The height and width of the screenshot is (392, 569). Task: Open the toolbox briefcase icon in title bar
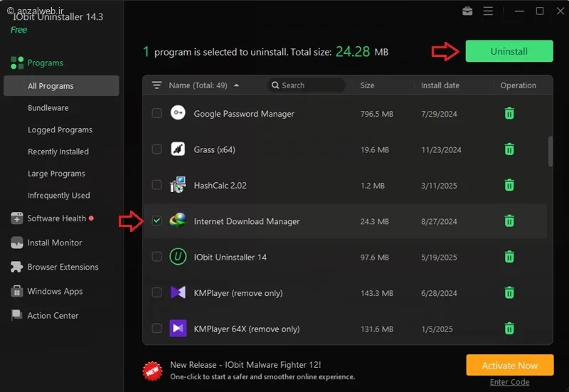click(x=467, y=11)
